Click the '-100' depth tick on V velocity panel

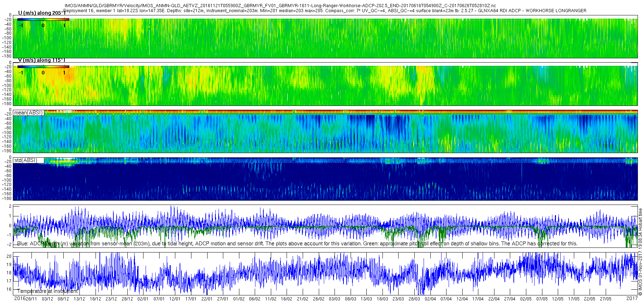pos(7,85)
